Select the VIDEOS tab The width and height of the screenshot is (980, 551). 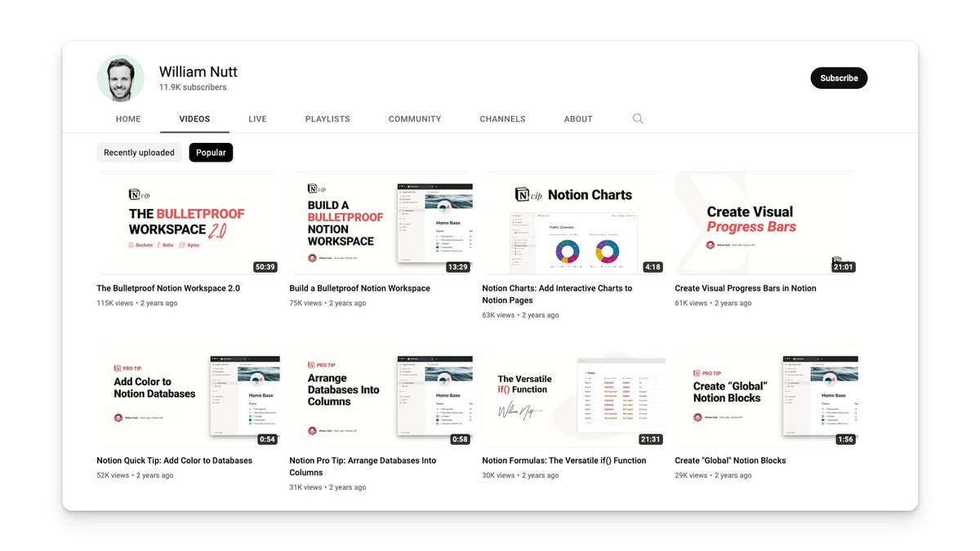pyautogui.click(x=194, y=119)
